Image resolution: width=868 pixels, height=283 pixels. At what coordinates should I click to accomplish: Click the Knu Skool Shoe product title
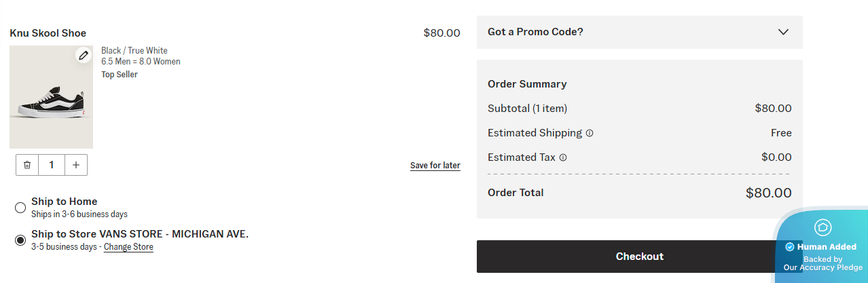coord(48,33)
